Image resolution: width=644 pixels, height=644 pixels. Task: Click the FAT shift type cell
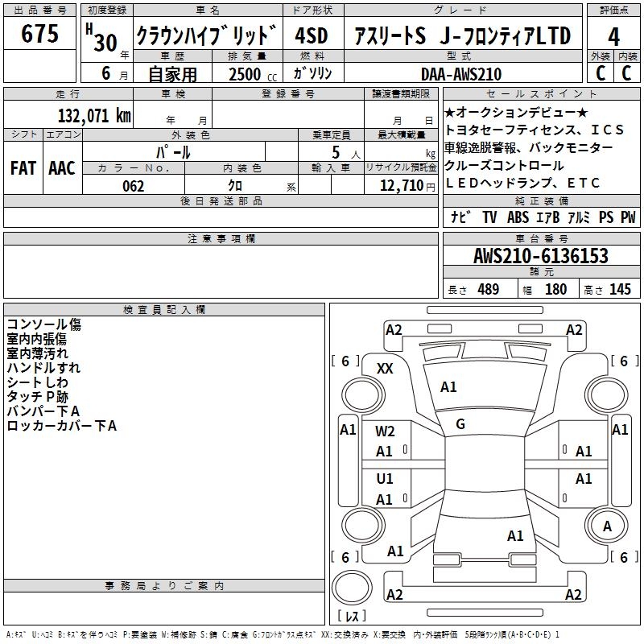coord(23,168)
